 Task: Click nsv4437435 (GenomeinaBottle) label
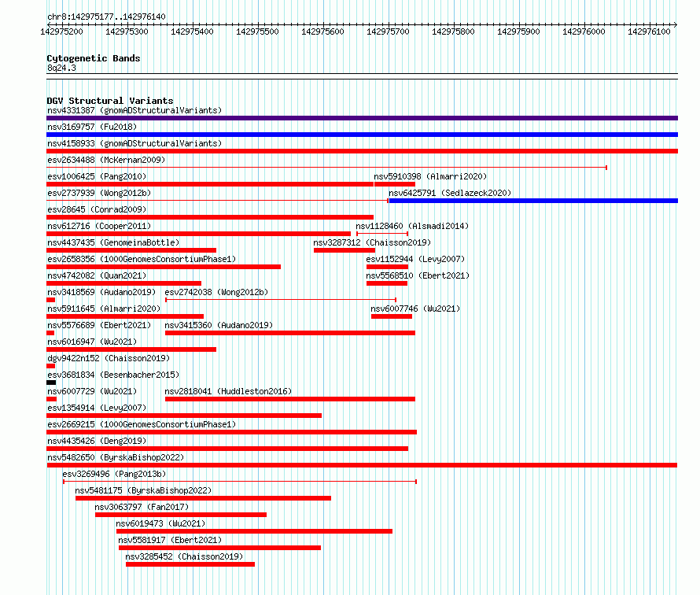point(113,242)
